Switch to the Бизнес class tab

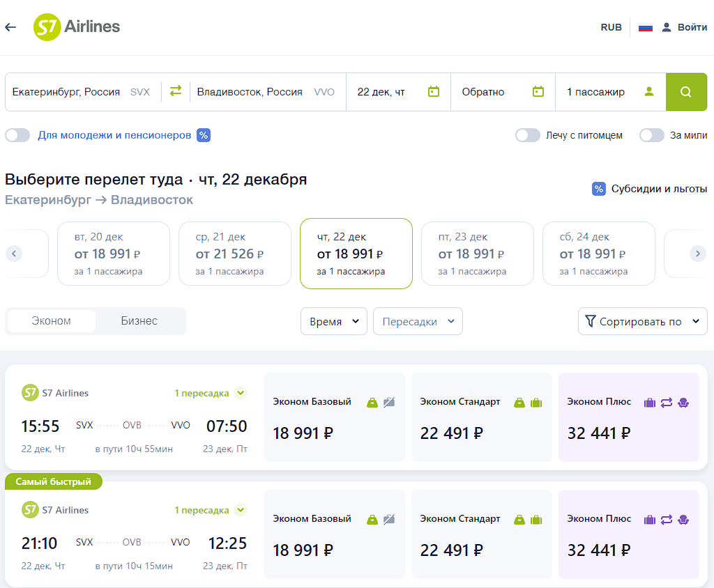click(139, 321)
